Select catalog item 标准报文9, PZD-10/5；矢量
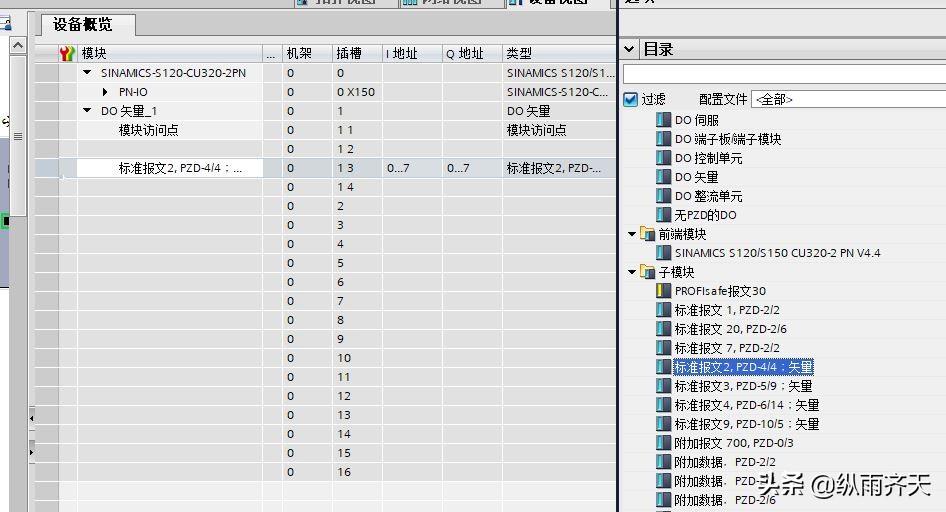This screenshot has height=512, width=946. click(747, 424)
